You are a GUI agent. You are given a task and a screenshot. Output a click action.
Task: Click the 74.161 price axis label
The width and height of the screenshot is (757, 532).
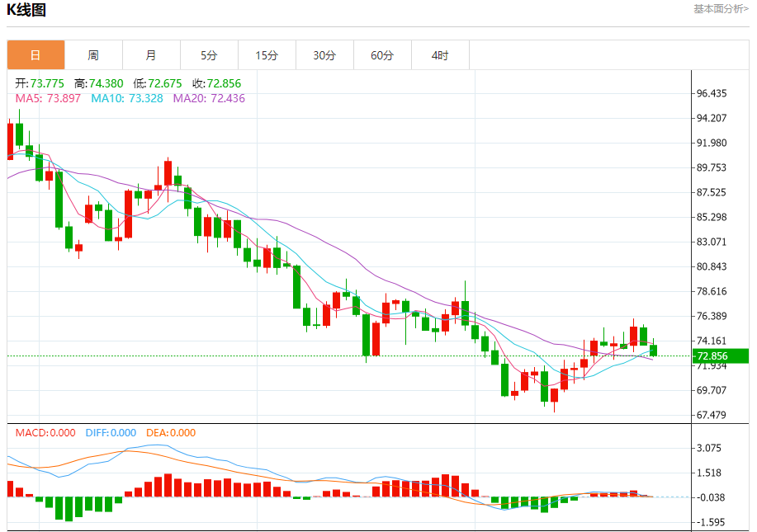[712, 341]
